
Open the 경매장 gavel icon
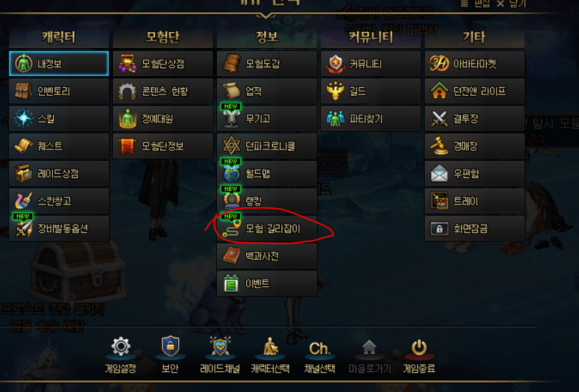click(439, 146)
